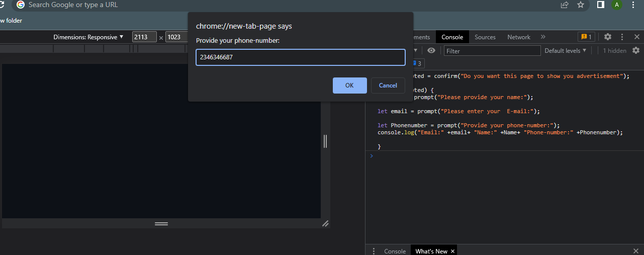
Task: Edit the viewport width field 2113
Action: 144,37
